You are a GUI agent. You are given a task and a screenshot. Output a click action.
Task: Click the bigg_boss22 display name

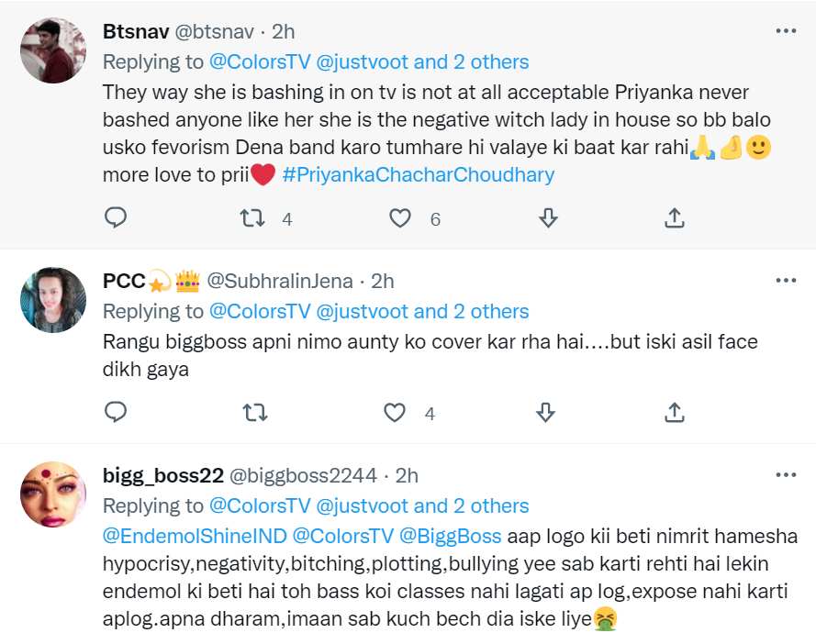162,475
